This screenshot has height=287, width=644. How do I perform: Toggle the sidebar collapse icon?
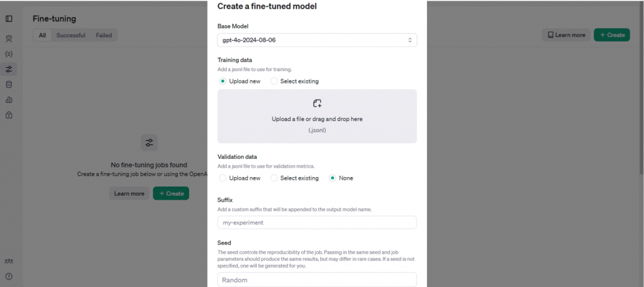(9, 18)
